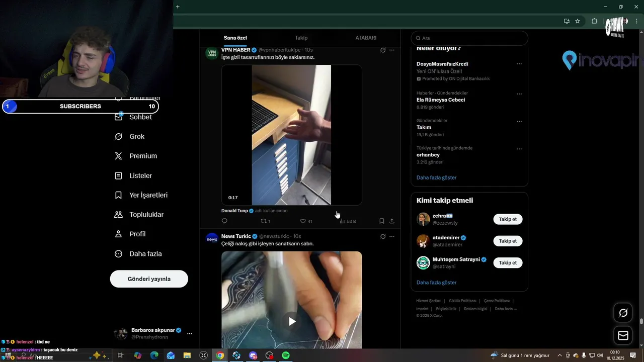Viewport: 644px width, 362px height.
Task: Like the VPN HABER post
Action: [x=306, y=221]
